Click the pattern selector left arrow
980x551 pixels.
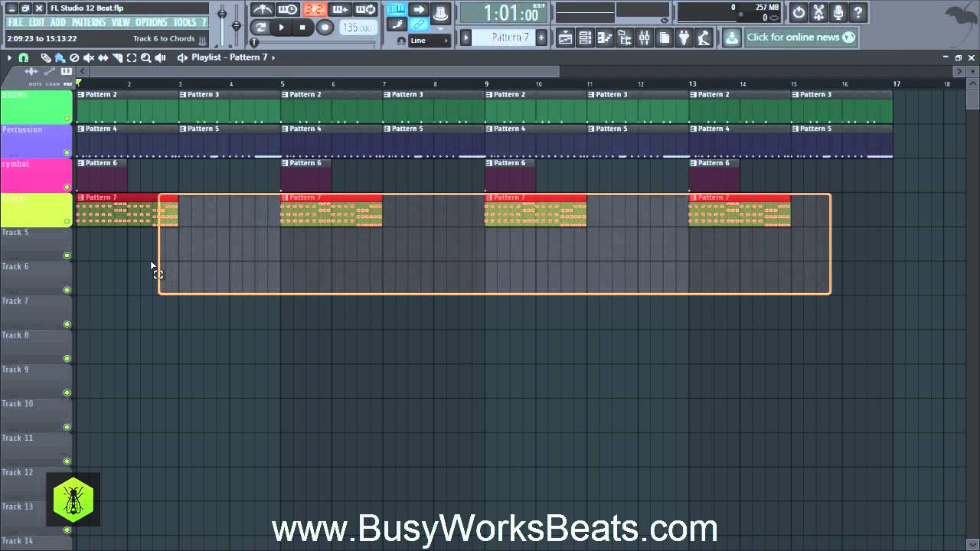[x=465, y=37]
